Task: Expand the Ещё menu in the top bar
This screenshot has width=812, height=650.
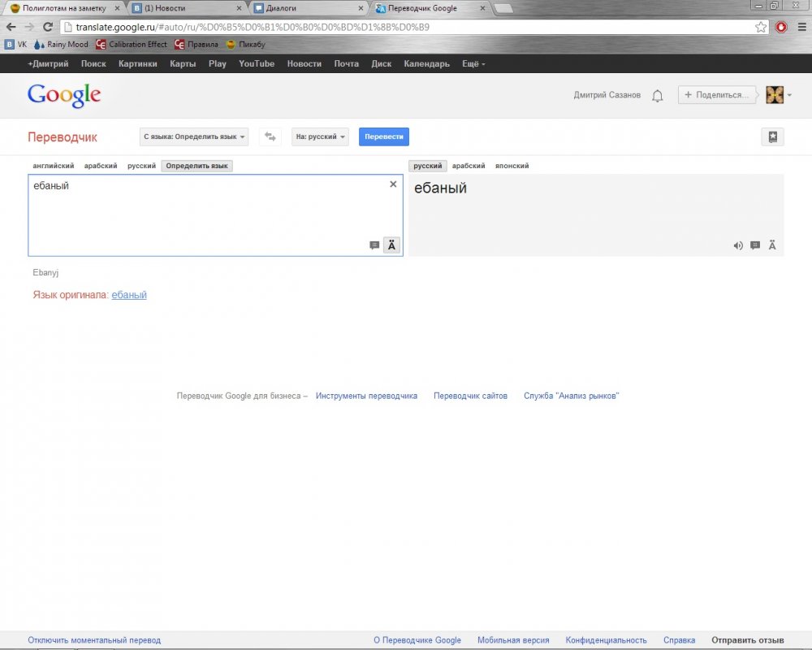Action: (473, 63)
